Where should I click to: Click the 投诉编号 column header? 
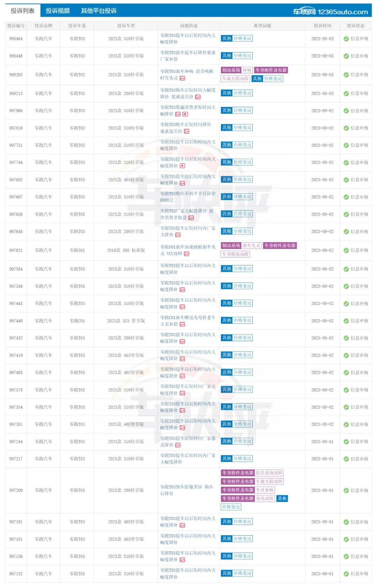(16, 26)
